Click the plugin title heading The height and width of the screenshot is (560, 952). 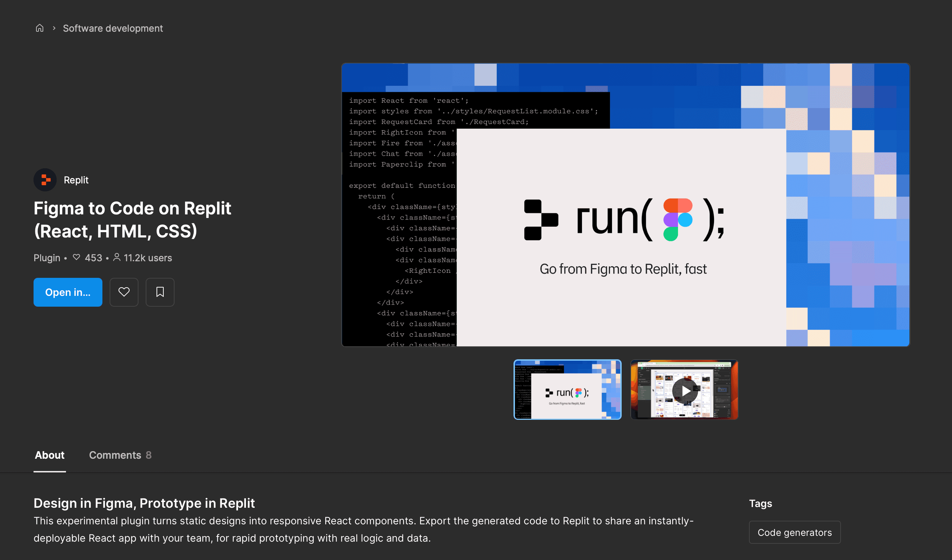point(132,220)
